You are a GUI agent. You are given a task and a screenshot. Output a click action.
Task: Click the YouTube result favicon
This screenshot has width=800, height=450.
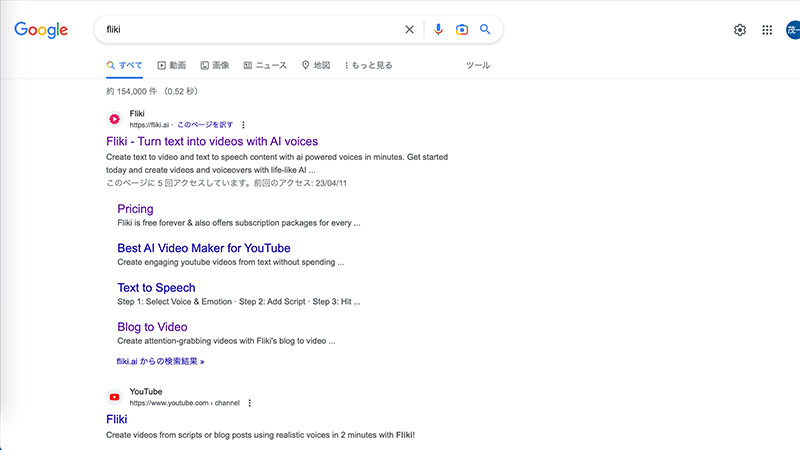(115, 397)
